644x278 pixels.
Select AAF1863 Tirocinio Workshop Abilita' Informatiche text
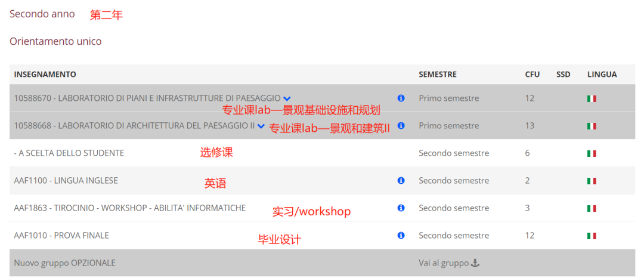tap(130, 208)
